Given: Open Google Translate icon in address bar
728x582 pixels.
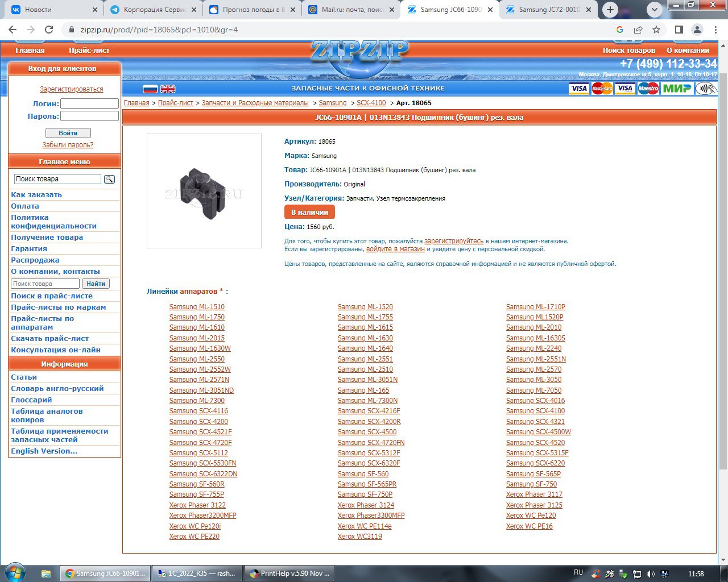Looking at the screenshot, I should [x=620, y=30].
